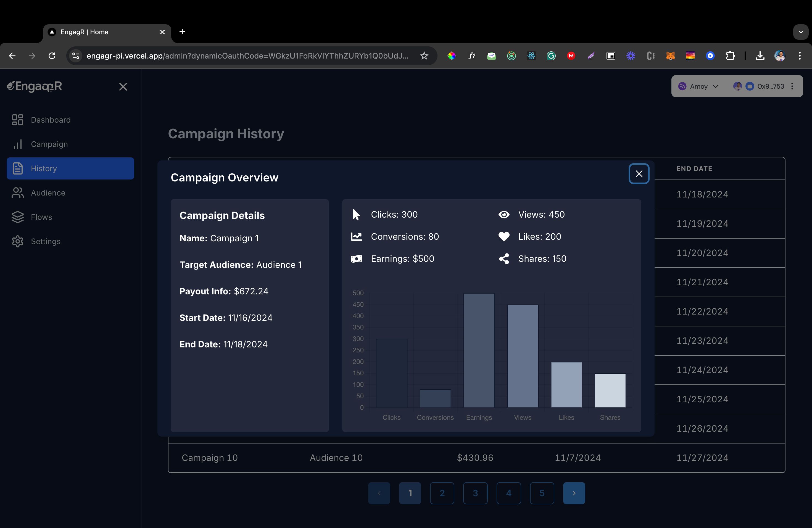Click the Settings gear icon

[x=17, y=241]
